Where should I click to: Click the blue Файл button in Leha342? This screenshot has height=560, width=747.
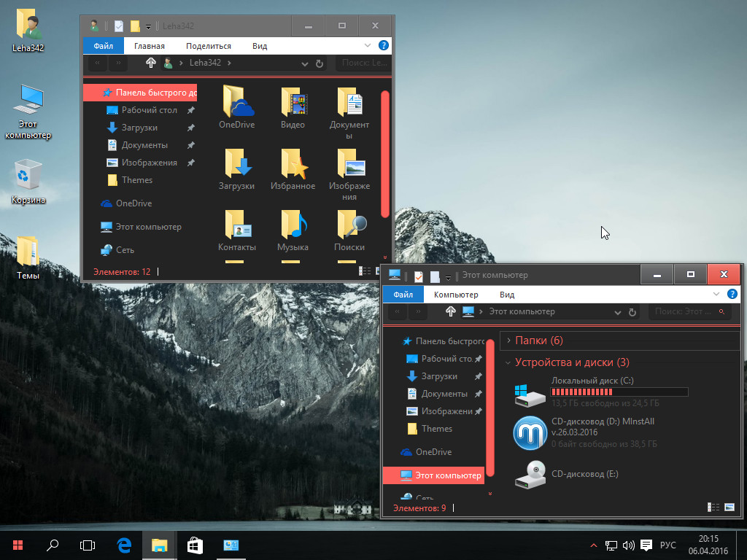point(103,46)
